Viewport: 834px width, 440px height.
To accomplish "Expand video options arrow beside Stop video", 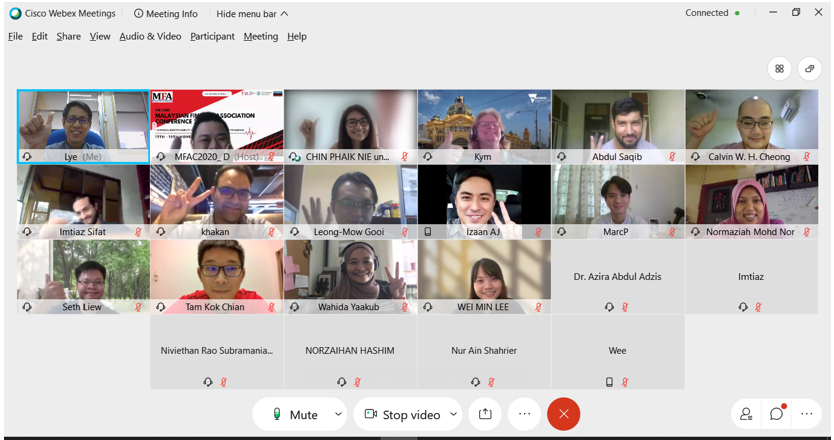I will tap(453, 414).
